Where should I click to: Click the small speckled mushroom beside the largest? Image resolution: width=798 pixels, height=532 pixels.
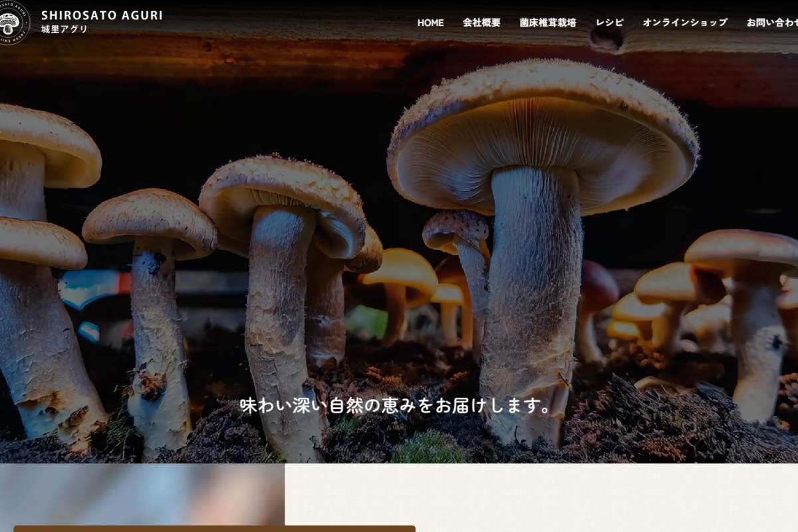coord(458,231)
